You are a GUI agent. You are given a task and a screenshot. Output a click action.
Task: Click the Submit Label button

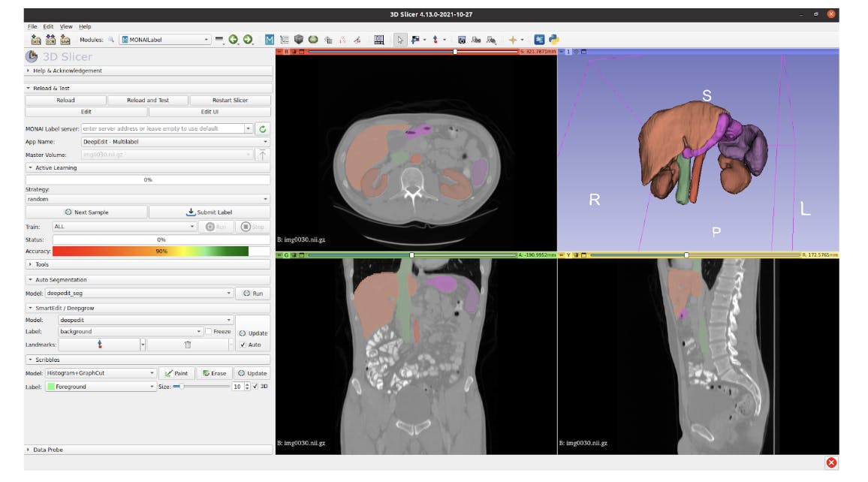tap(209, 212)
